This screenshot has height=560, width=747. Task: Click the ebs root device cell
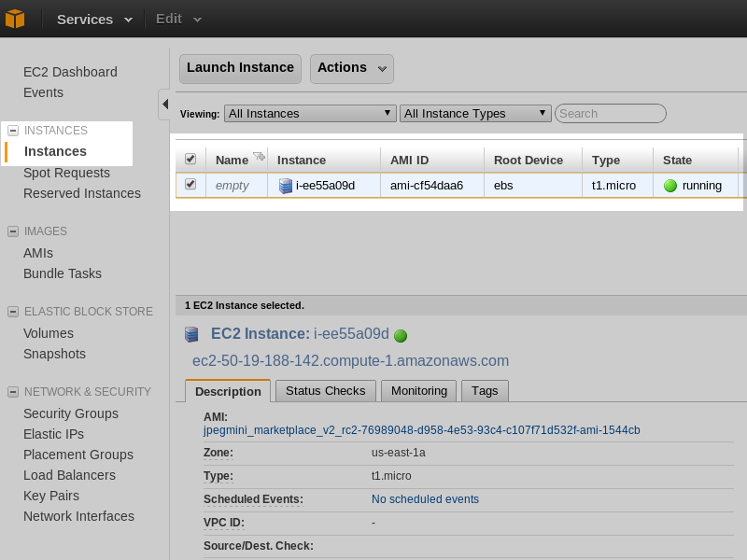pyautogui.click(x=503, y=185)
